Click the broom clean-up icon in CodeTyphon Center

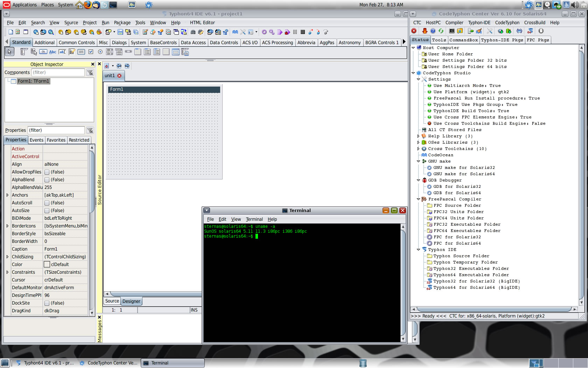[479, 31]
